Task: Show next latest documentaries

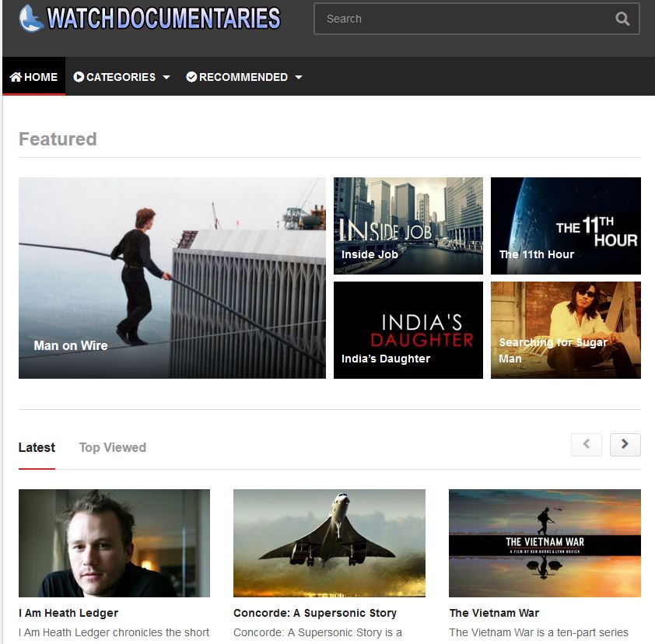Action: [625, 444]
